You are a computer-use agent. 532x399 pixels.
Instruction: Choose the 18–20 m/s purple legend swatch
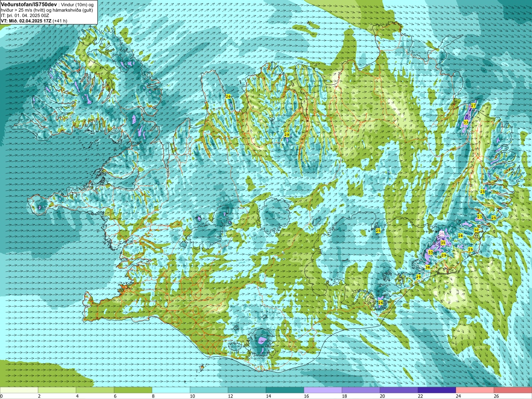[x=361, y=390]
